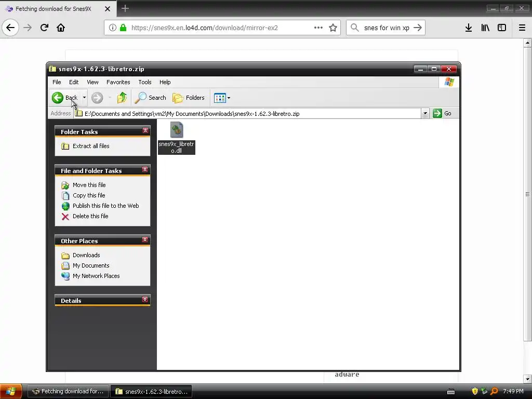532x399 pixels.
Task: Collapse the Folder Tasks panel
Action: click(x=145, y=130)
